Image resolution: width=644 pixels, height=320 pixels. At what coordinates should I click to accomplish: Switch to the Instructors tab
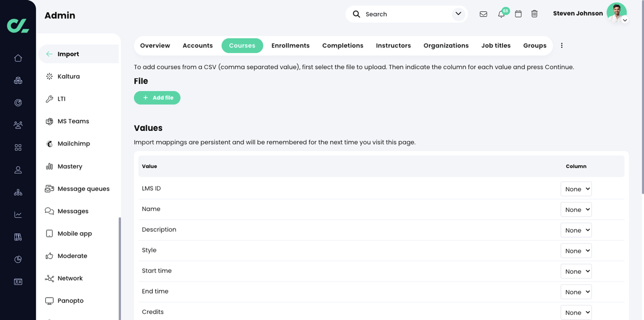[x=394, y=46]
